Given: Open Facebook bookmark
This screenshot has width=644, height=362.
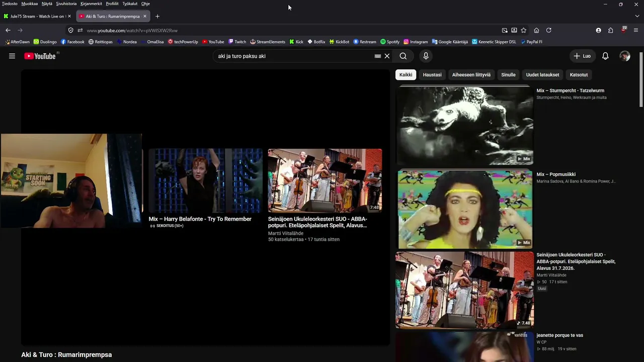Looking at the screenshot, I should tap(72, 42).
